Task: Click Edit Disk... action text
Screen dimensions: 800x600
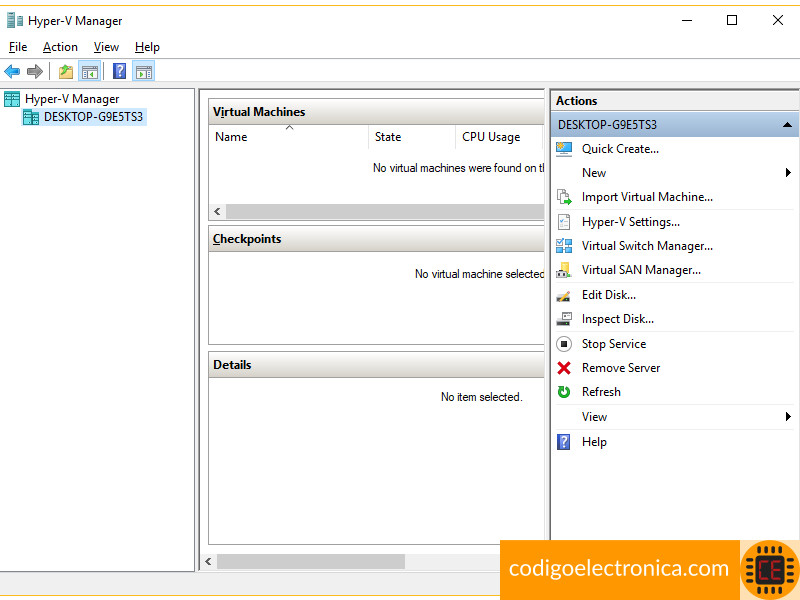Action: (609, 295)
